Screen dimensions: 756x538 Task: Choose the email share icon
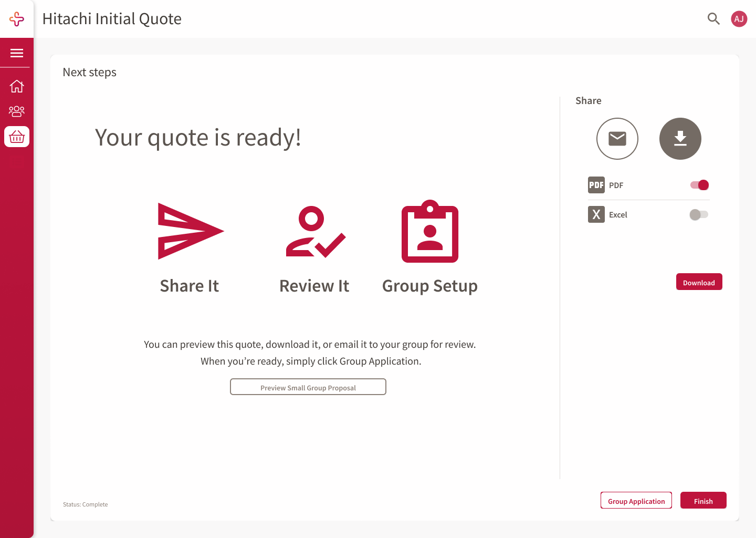click(x=617, y=139)
